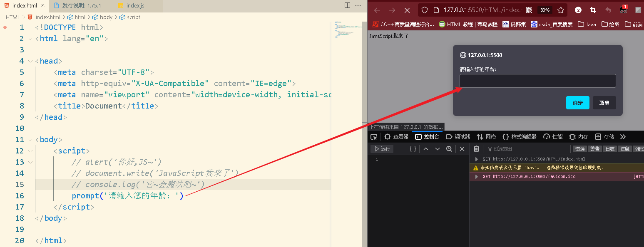Image resolution: width=644 pixels, height=247 pixels.
Task: Open the HTML 教程 | 菜鸟教程 bookmark
Action: pos(468,24)
